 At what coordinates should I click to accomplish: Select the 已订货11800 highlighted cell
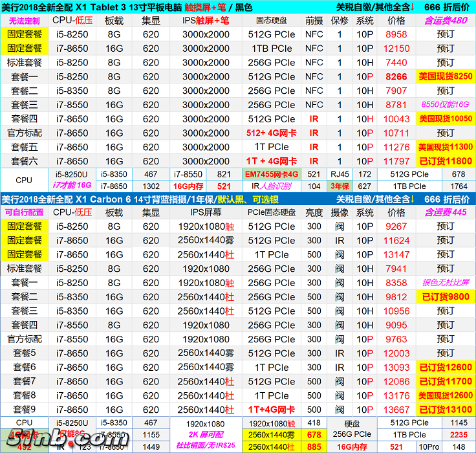446,161
